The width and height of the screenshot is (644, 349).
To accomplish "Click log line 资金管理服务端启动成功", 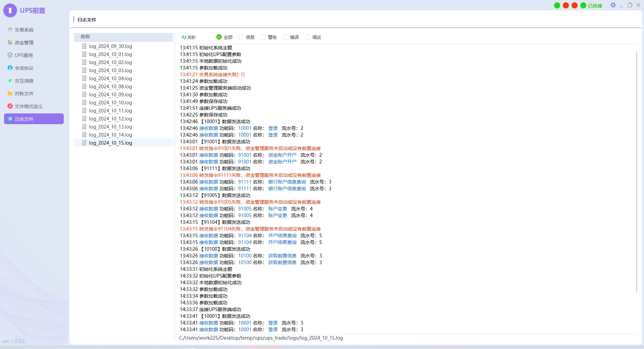I will click(215, 88).
